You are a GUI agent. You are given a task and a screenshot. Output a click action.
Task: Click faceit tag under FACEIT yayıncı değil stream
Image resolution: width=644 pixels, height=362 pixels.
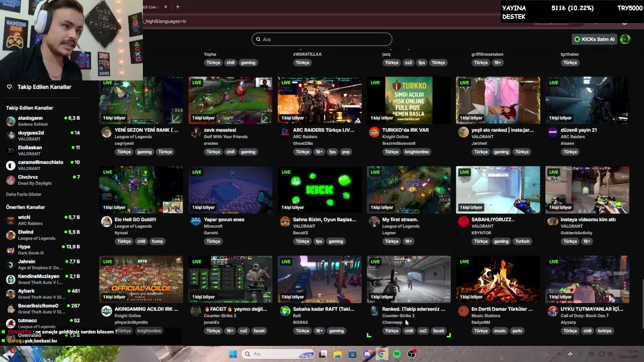click(259, 331)
